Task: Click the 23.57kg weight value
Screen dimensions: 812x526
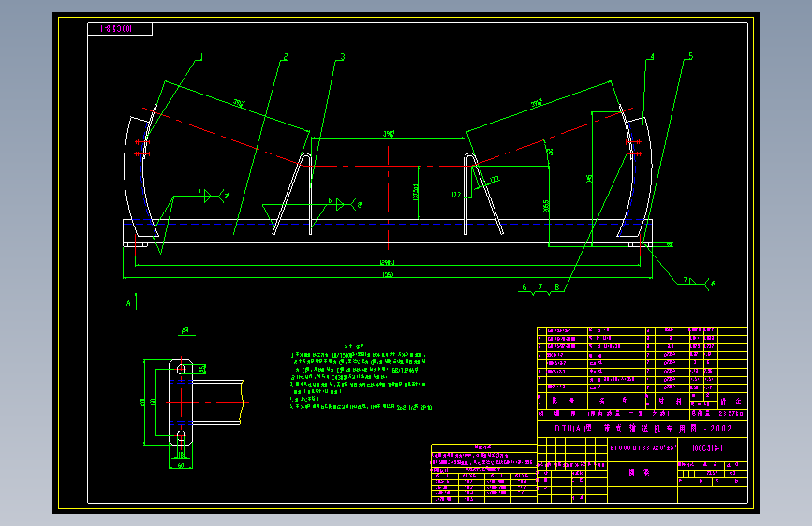Action: tap(731, 414)
